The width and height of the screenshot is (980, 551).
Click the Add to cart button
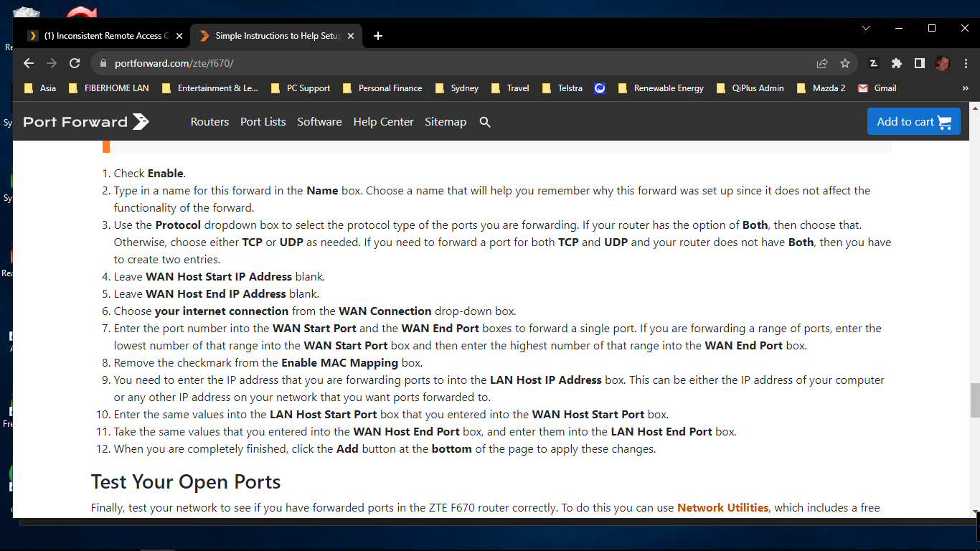[913, 121]
